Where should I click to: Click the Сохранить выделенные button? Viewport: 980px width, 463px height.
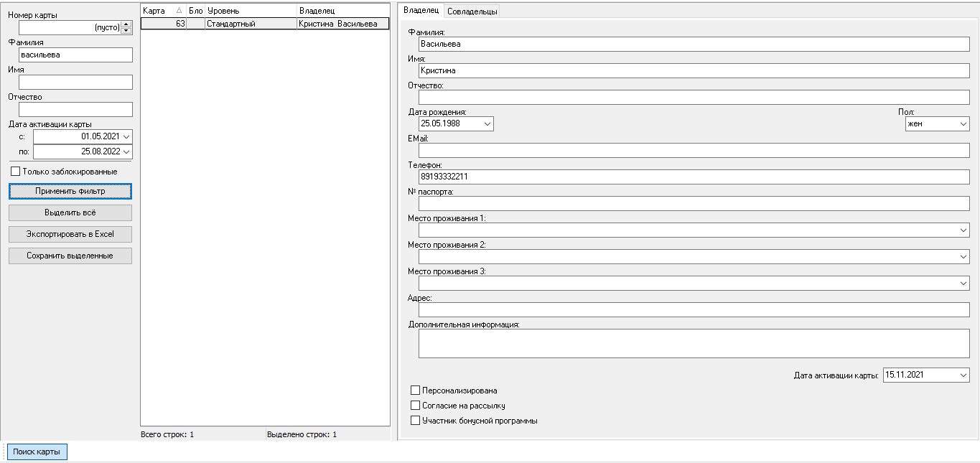70,256
